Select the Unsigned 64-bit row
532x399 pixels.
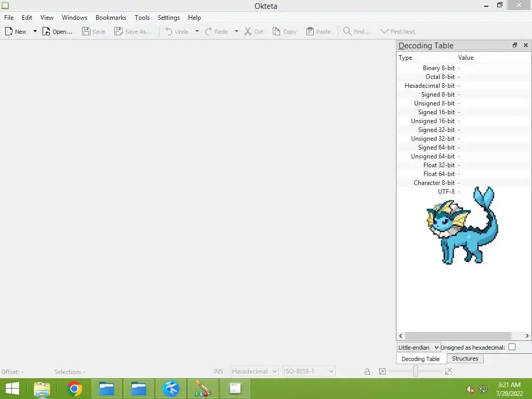click(x=463, y=156)
